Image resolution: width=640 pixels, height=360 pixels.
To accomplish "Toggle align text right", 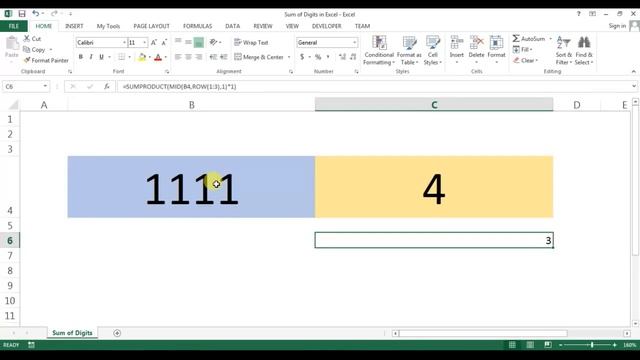I will (199, 57).
